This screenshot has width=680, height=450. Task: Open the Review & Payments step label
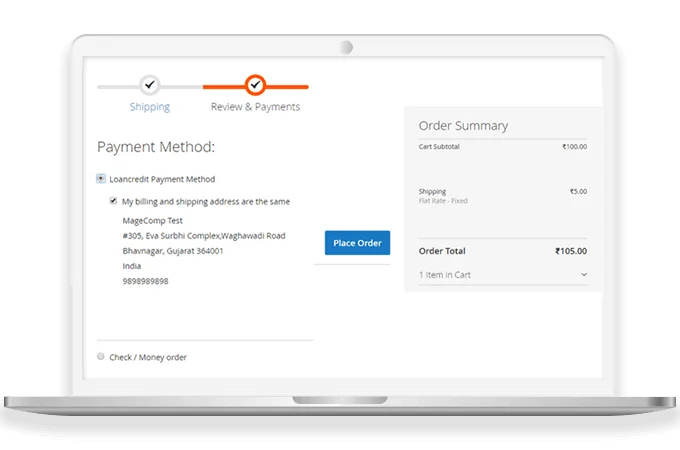coord(255,107)
